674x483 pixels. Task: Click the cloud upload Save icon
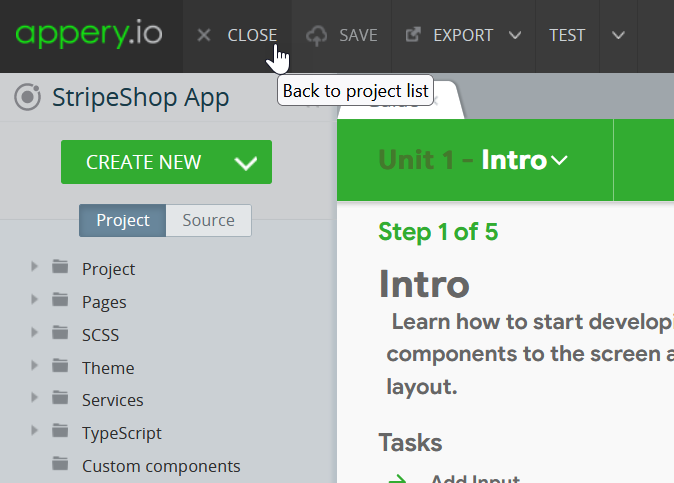316,36
